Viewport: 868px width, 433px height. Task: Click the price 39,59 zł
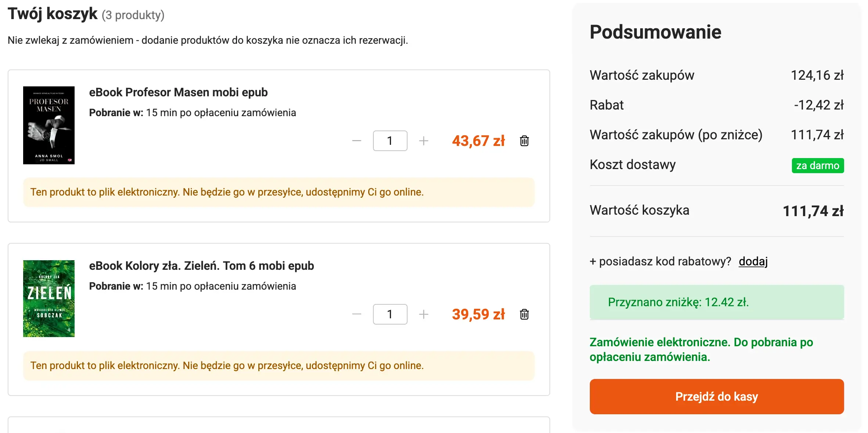click(x=478, y=314)
